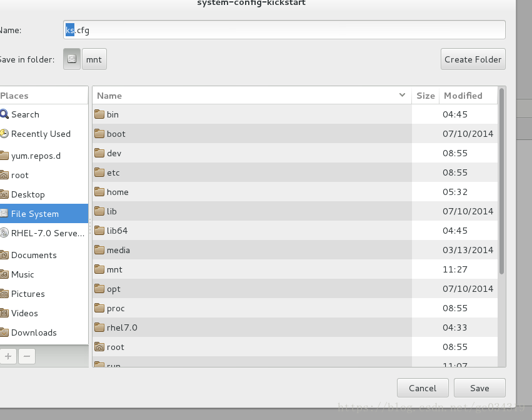Click the Recently Used clock icon
The height and width of the screenshot is (420, 532).
tap(4, 134)
